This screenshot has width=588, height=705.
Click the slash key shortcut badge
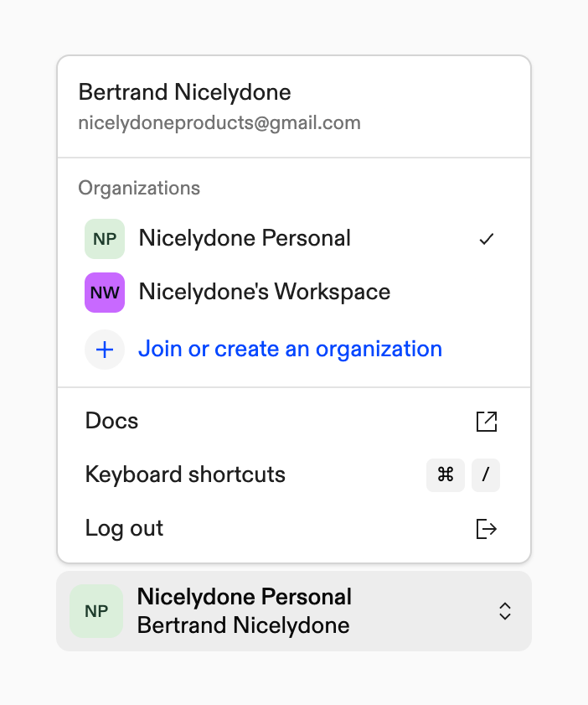click(486, 474)
